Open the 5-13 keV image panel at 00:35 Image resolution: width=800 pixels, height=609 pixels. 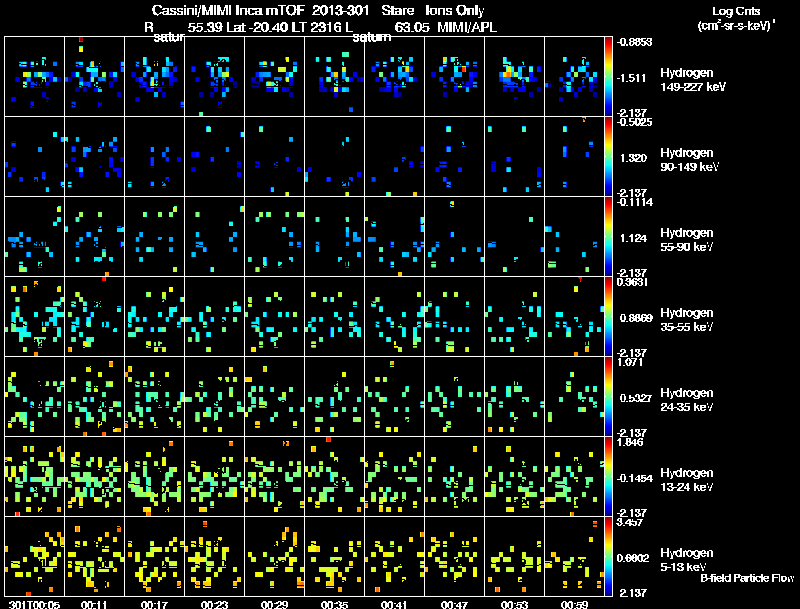pyautogui.click(x=334, y=557)
